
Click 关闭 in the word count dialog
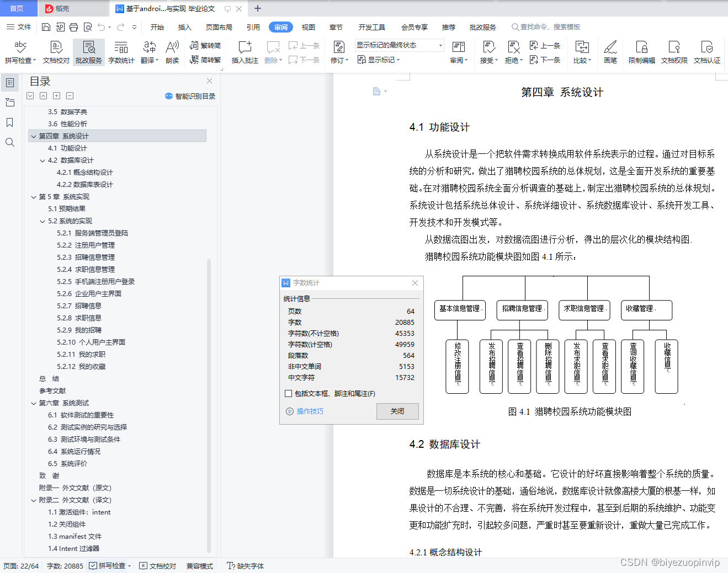coord(397,411)
